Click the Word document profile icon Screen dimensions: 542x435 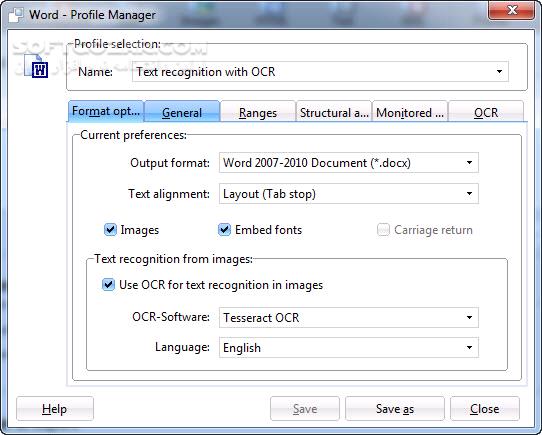(x=36, y=66)
